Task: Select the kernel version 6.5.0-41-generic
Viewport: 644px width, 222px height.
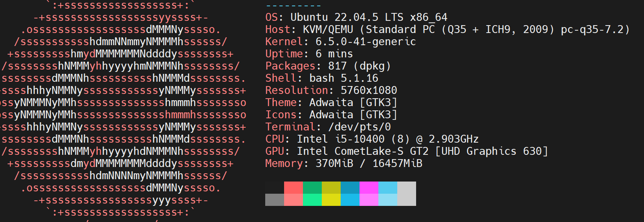Action: 365,42
